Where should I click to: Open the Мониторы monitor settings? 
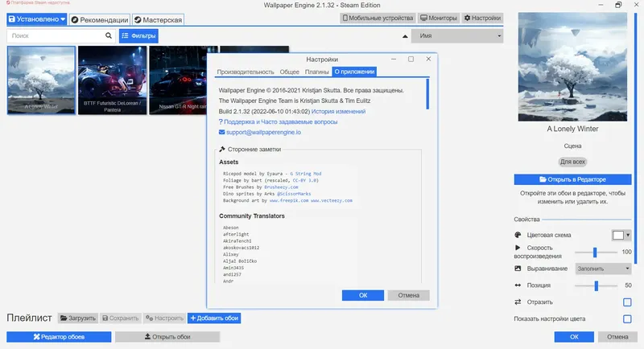pos(438,18)
